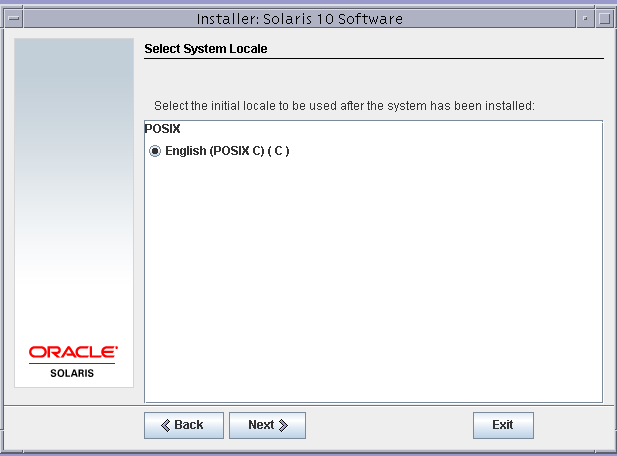Exit the Solaris installer
Image resolution: width=617 pixels, height=456 pixels.
503,425
